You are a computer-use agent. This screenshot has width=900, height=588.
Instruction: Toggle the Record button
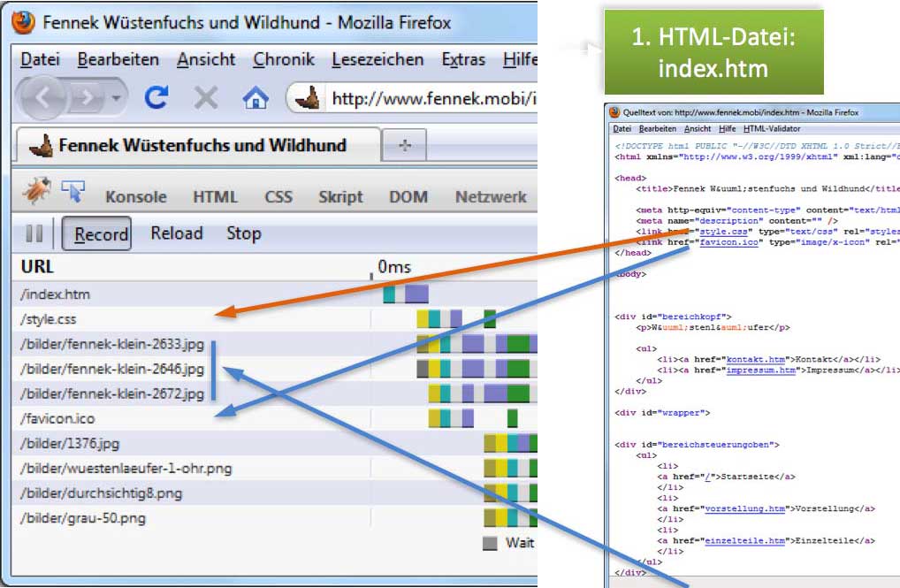(101, 234)
